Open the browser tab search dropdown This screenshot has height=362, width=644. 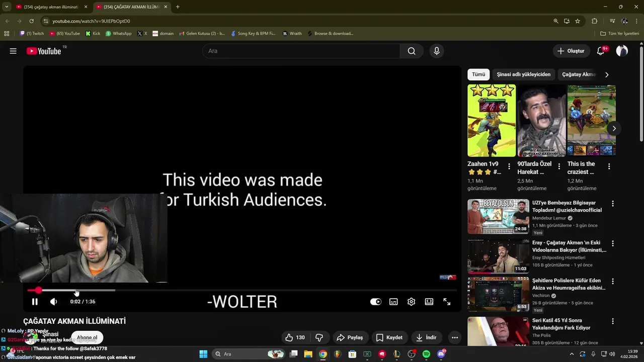coord(7,7)
